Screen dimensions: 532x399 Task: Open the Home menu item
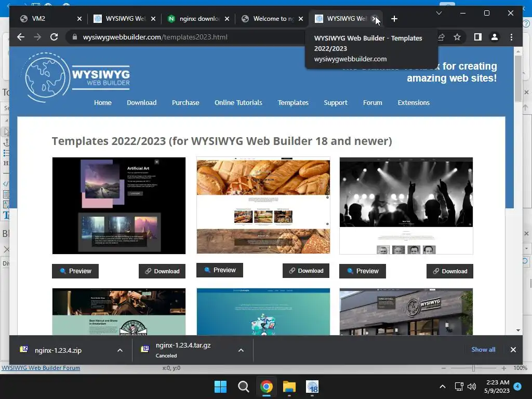pos(103,102)
